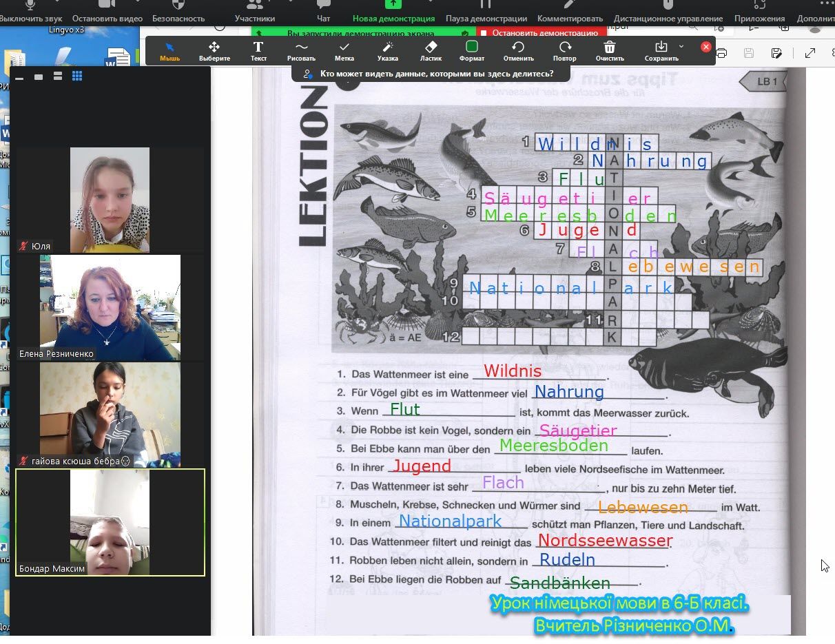Close the annotation toolbar with red X
This screenshot has height=644, width=835.
click(x=705, y=47)
